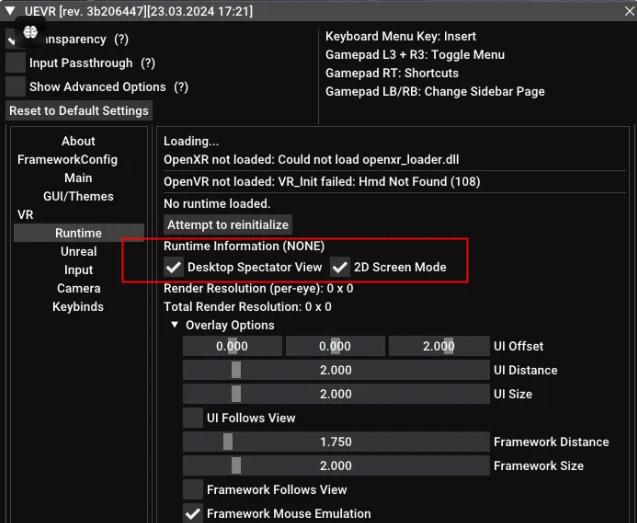Image resolution: width=637 pixels, height=523 pixels.
Task: Uncheck Desktop Spectator View
Action: (174, 267)
